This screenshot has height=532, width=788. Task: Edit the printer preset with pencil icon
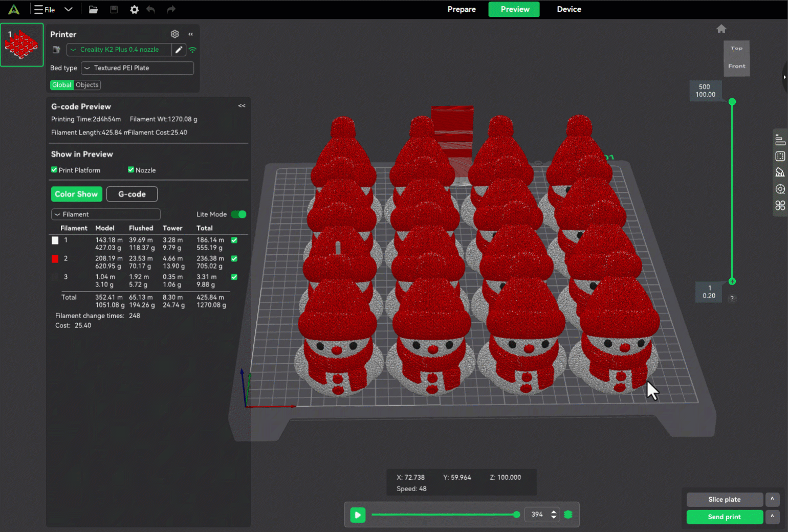[179, 50]
